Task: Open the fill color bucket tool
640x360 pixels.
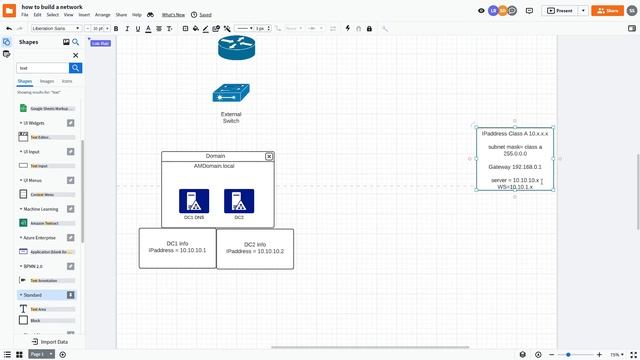Action: pyautogui.click(x=196, y=29)
